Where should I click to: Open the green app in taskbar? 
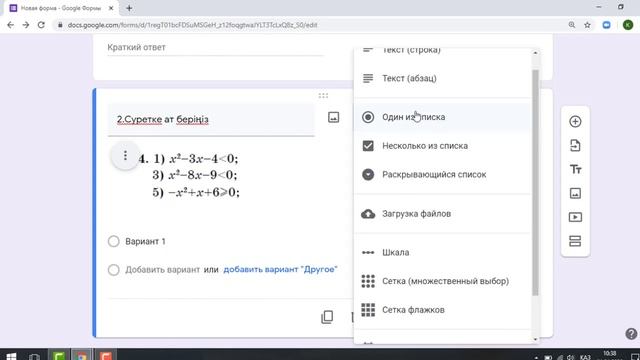pos(59,356)
